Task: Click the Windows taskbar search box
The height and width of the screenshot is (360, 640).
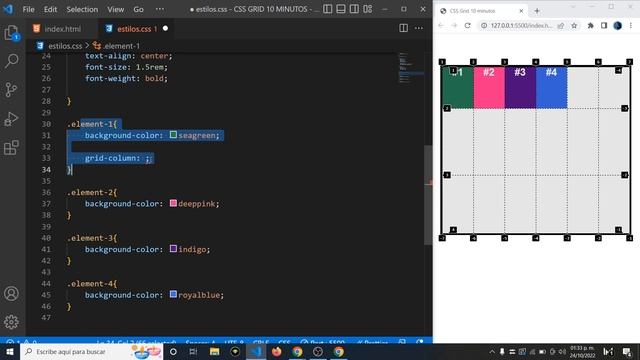Action: pos(91,351)
